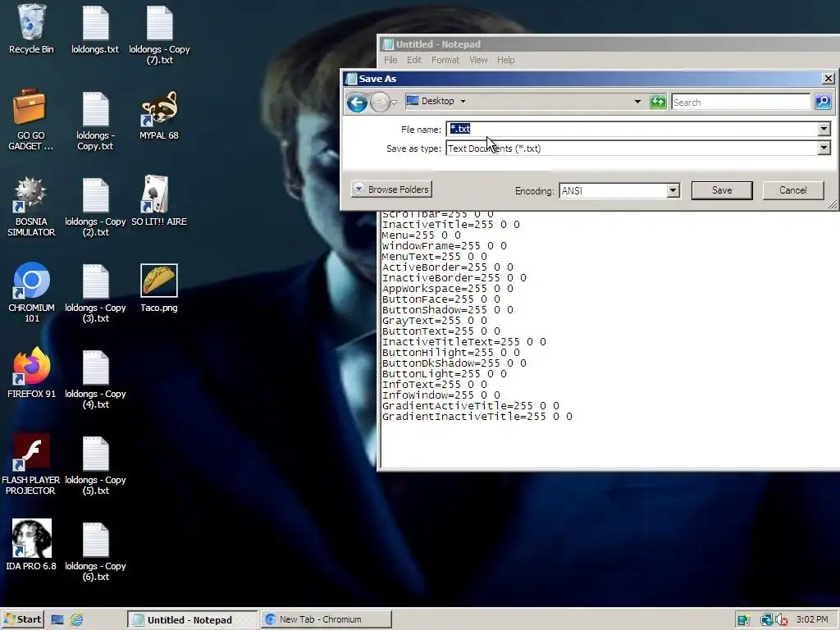Open the Notepad View menu

click(x=478, y=60)
